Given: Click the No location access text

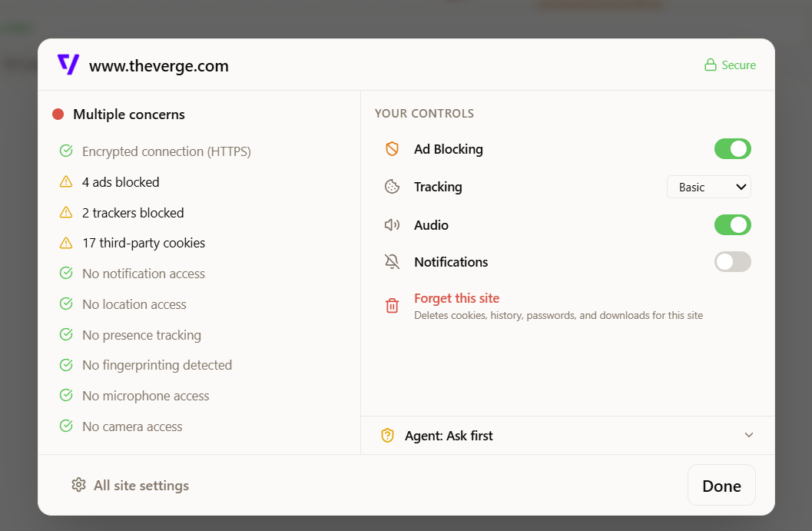Looking at the screenshot, I should click(x=134, y=304).
